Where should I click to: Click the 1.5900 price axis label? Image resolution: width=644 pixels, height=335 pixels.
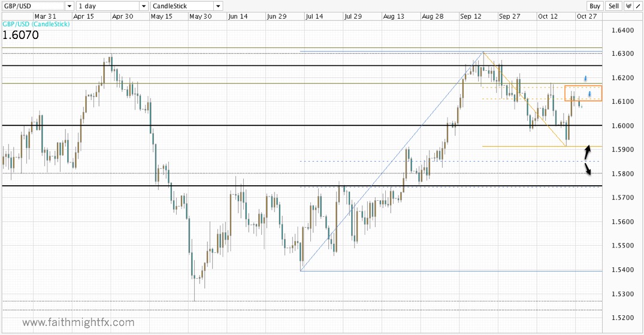(x=622, y=150)
